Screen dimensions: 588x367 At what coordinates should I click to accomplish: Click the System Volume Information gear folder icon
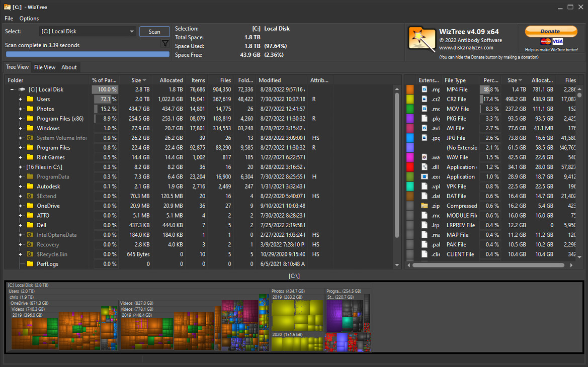(x=30, y=138)
